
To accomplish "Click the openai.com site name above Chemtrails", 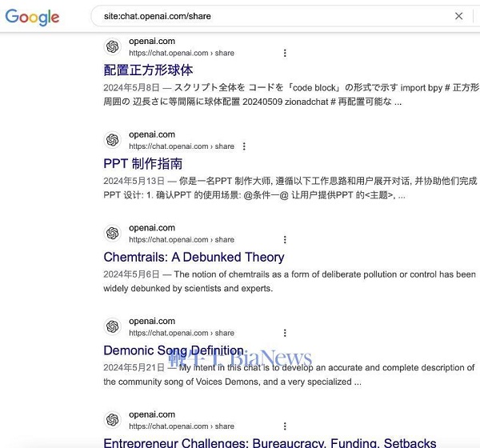I will (x=152, y=228).
